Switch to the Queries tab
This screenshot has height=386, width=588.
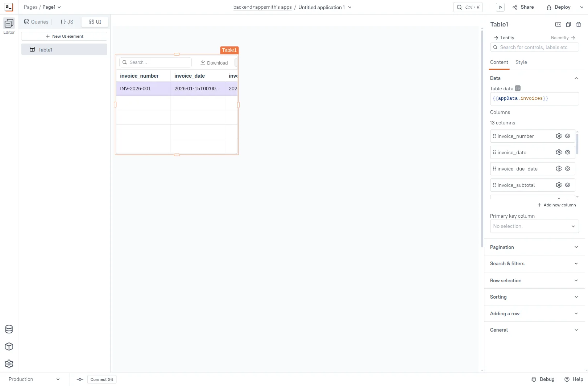pos(36,22)
